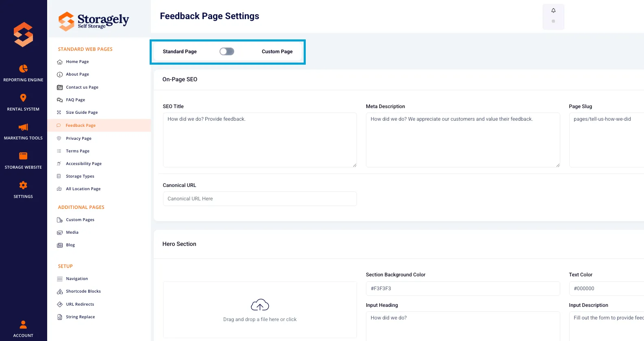This screenshot has height=341, width=644.
Task: Click the Custom Page label
Action: coord(277,52)
